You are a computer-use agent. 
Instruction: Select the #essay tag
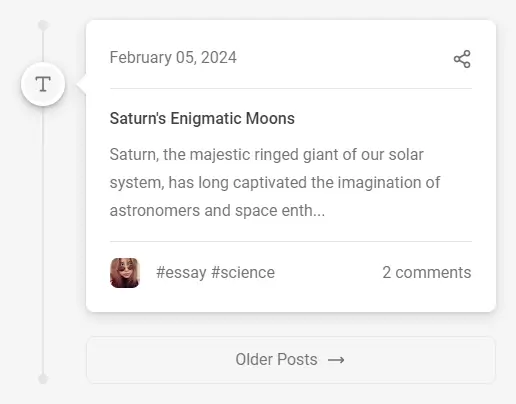pos(181,273)
